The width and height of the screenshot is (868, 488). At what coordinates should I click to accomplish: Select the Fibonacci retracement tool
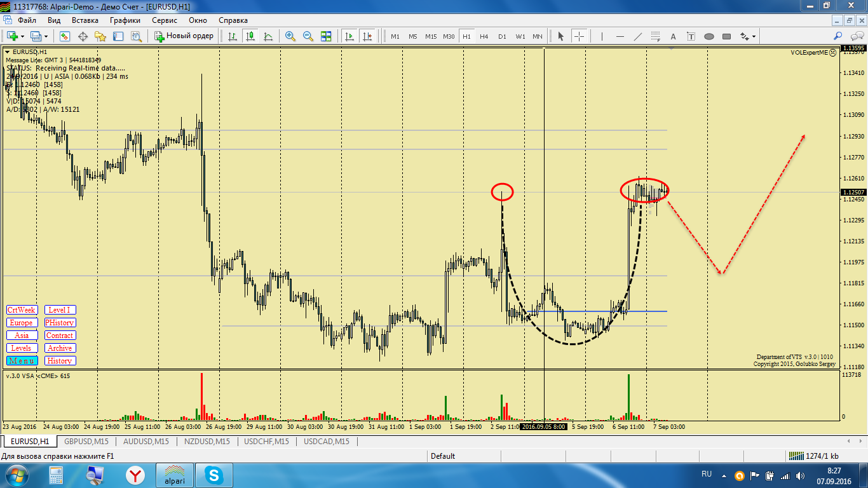tap(656, 36)
